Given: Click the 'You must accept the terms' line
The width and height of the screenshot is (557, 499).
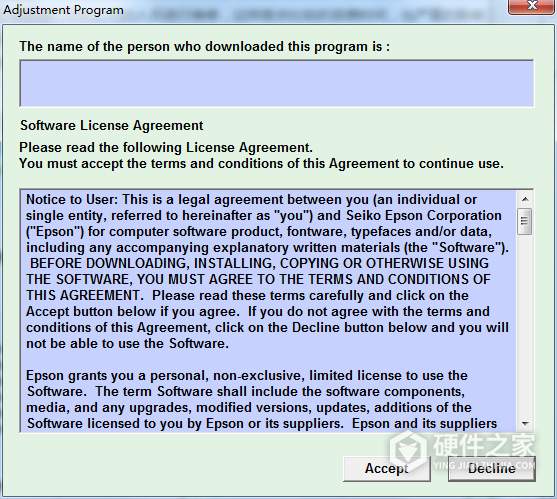Looking at the screenshot, I should pyautogui.click(x=261, y=164).
